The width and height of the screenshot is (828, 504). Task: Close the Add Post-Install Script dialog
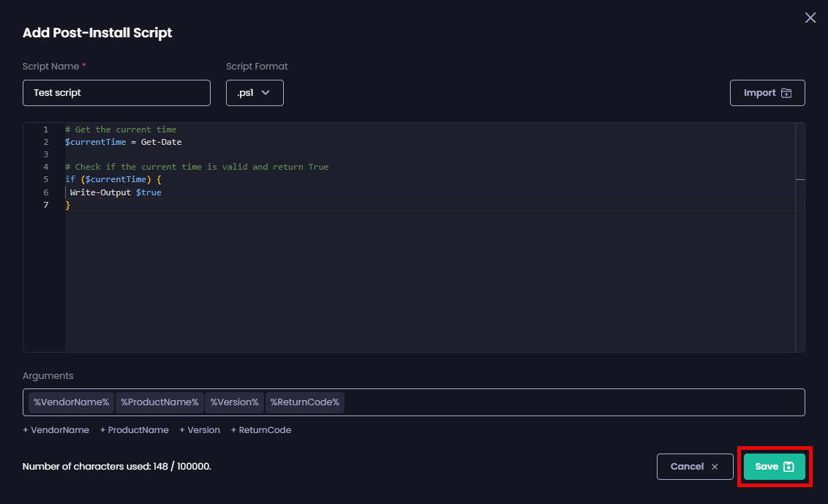(810, 17)
